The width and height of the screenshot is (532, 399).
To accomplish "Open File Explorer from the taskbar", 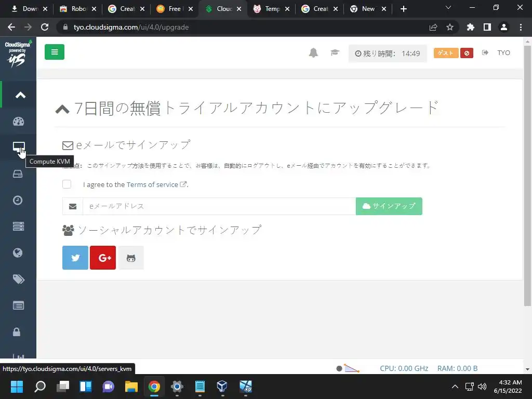I will click(131, 386).
